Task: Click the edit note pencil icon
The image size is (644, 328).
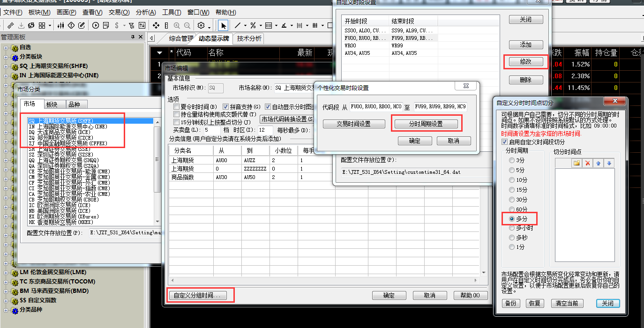Action: point(82,25)
